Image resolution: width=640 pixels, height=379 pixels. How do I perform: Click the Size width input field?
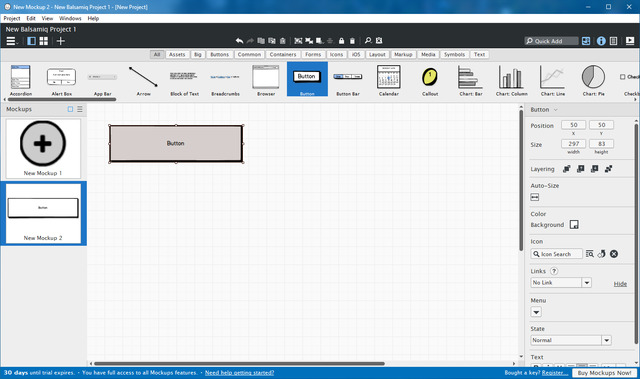click(x=573, y=144)
